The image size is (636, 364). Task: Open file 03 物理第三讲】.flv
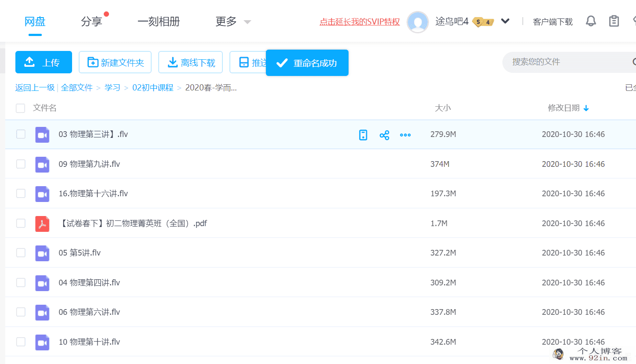(x=93, y=134)
